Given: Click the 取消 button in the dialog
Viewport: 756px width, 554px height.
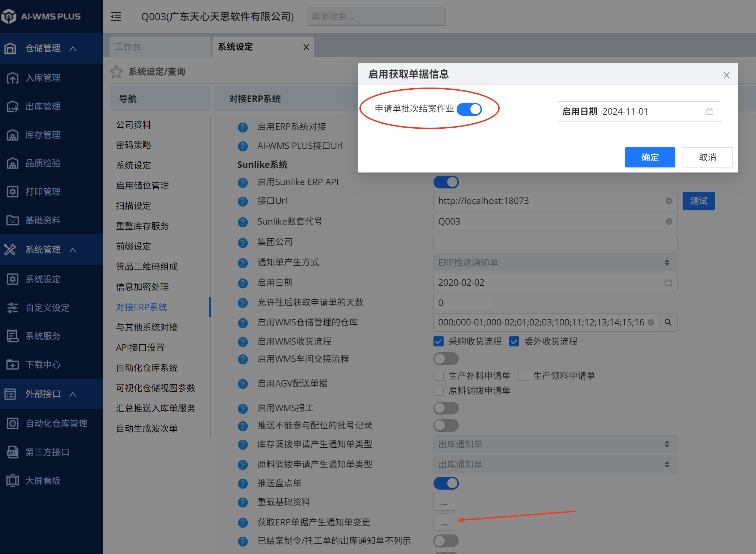Looking at the screenshot, I should click(707, 157).
